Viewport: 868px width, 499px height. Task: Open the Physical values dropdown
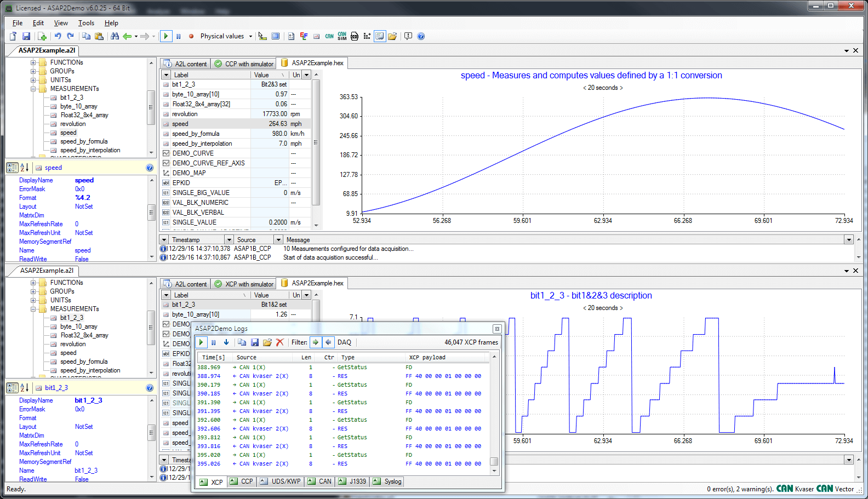(226, 36)
